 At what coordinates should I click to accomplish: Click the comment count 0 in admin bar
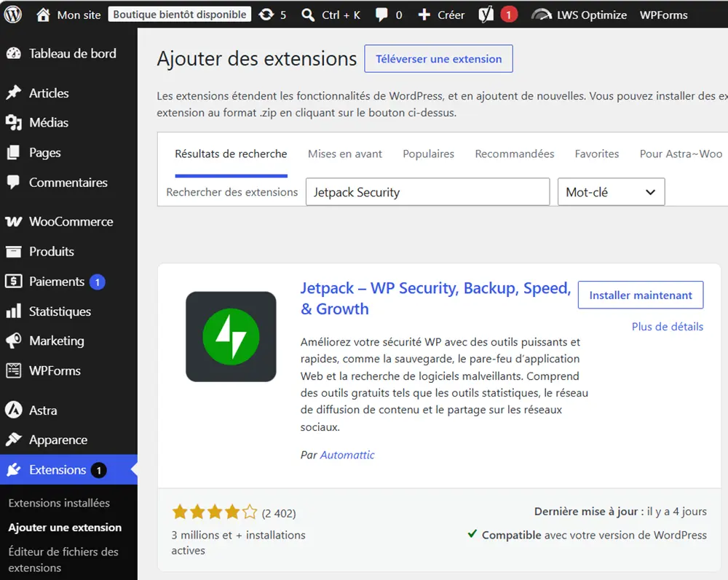[399, 15]
